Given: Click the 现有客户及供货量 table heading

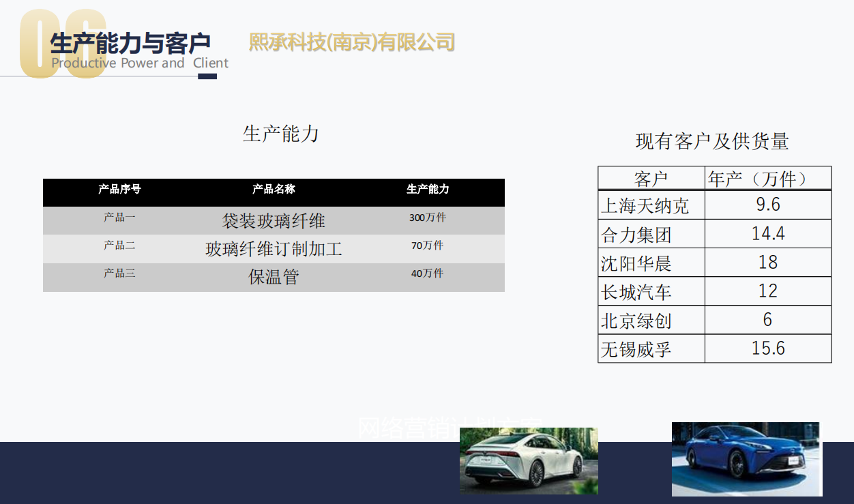Looking at the screenshot, I should [x=712, y=141].
